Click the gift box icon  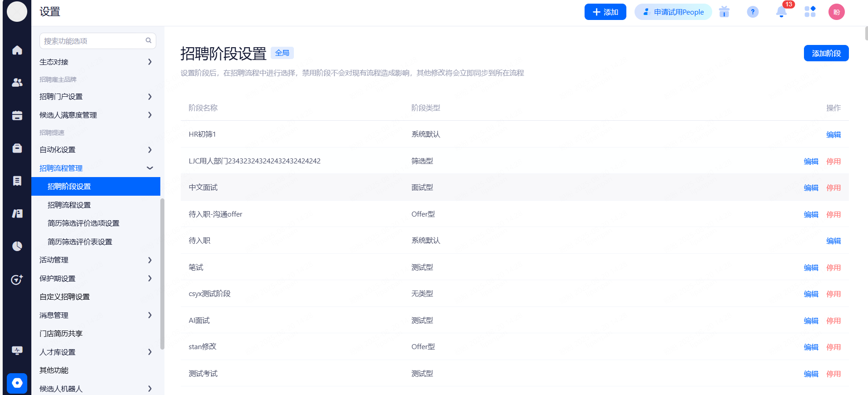724,12
